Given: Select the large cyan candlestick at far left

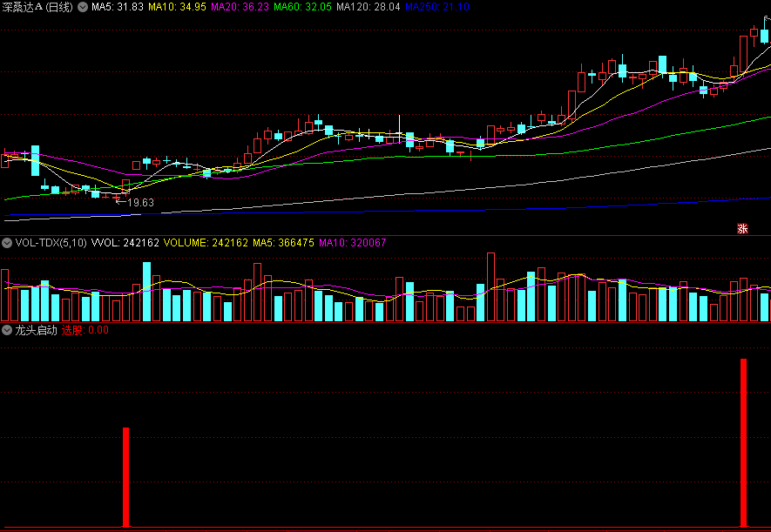Looking at the screenshot, I should tap(35, 160).
